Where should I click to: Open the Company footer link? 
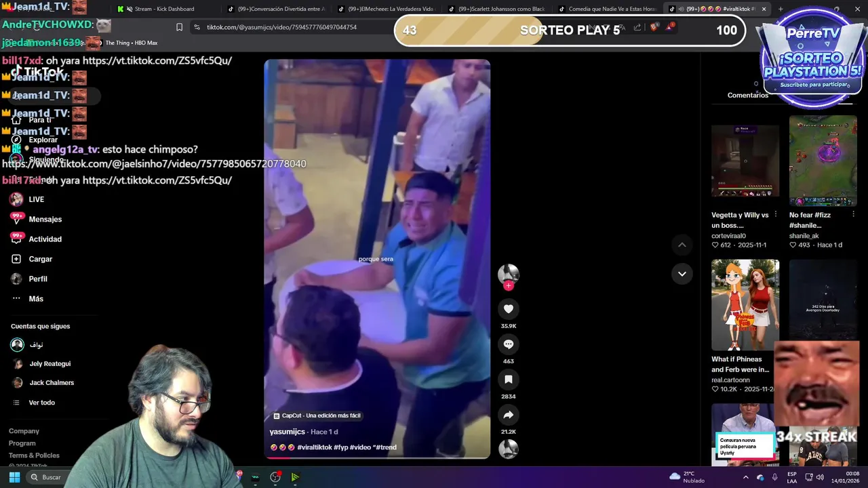24,431
